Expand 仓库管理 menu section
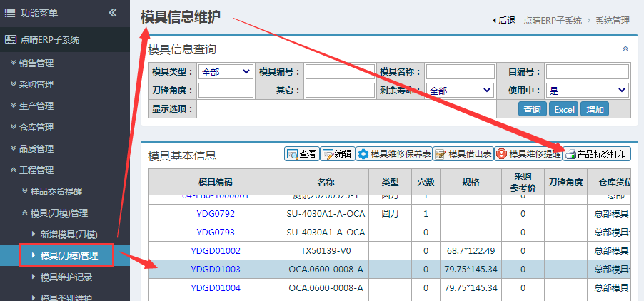 pos(36,128)
